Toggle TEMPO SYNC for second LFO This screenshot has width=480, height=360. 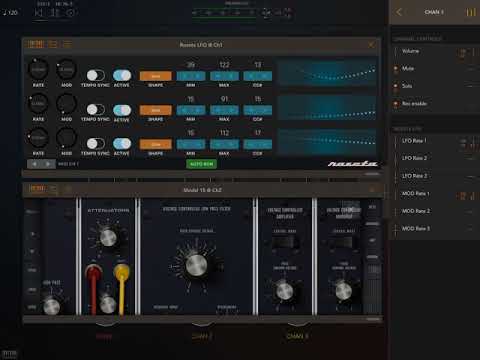coord(96,109)
